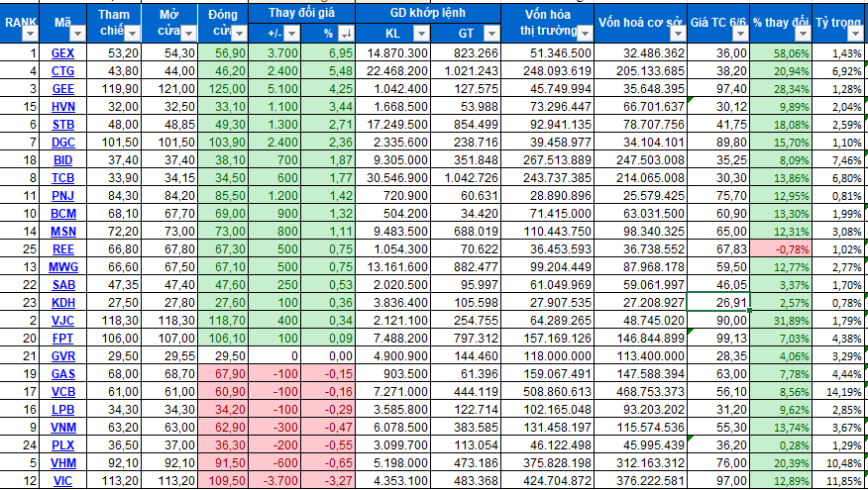Open the DGC ticker link
This screenshot has width=868, height=490.
62,143
